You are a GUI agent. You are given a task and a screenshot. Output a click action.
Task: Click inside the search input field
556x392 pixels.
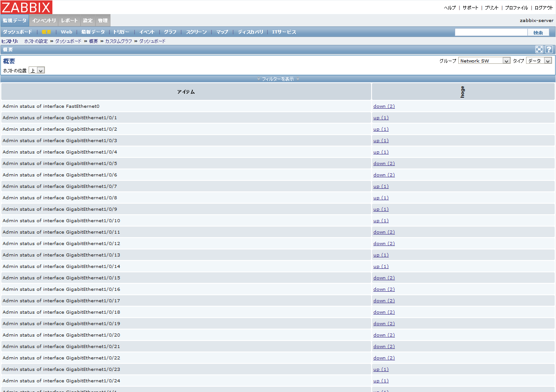(x=490, y=32)
